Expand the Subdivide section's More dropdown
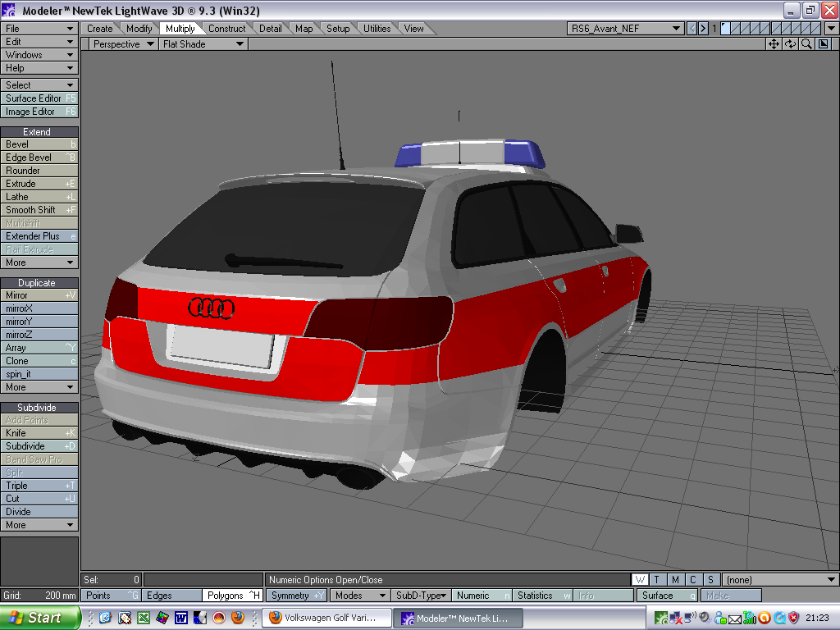Viewport: 840px width, 630px height. click(39, 525)
